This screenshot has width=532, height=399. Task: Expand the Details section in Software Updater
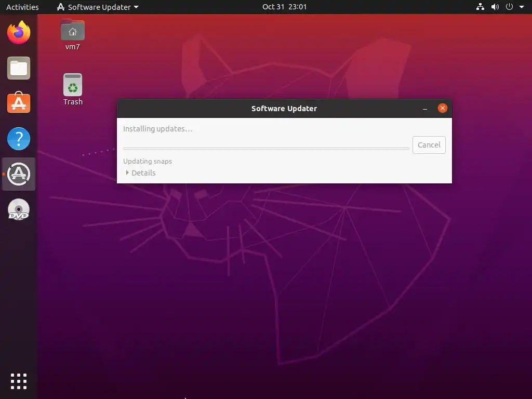pyautogui.click(x=140, y=172)
